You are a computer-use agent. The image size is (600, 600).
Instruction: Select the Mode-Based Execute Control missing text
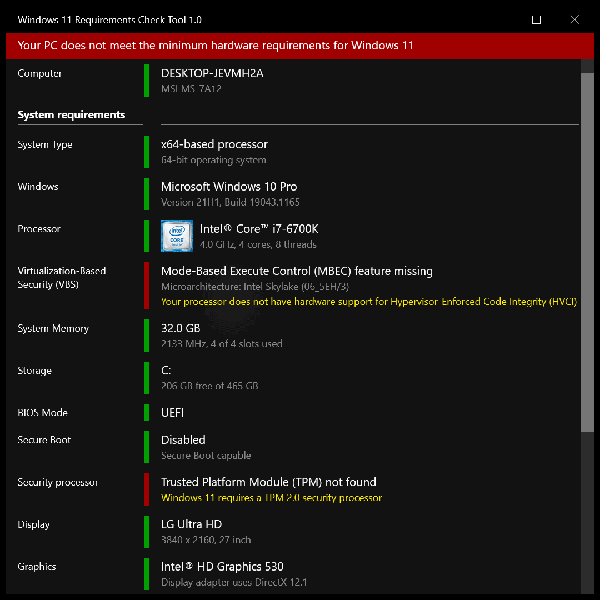[296, 271]
